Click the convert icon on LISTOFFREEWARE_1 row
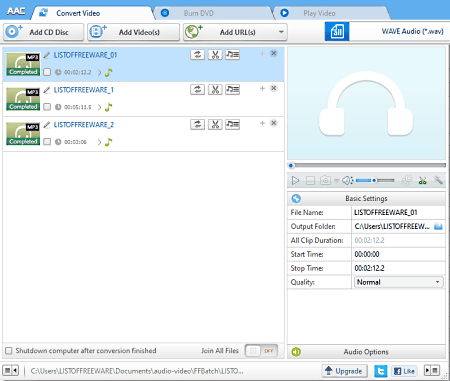Screen dimensions: 450x381 198,89
